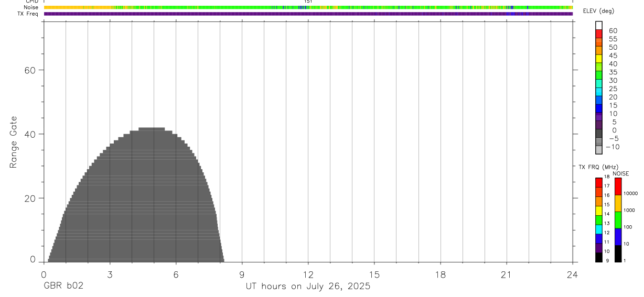
Task: Click the "Range Gate" y-axis label
Action: (14, 142)
